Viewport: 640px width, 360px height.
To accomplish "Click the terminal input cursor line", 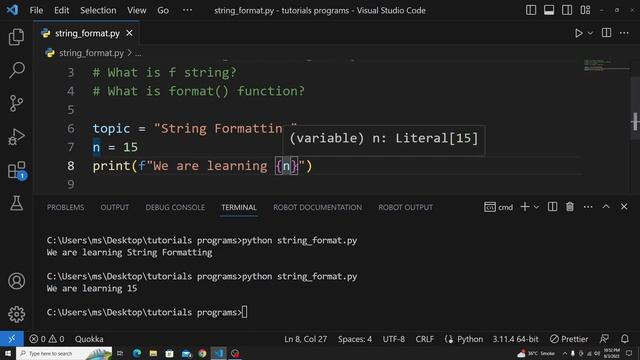I will (147, 313).
